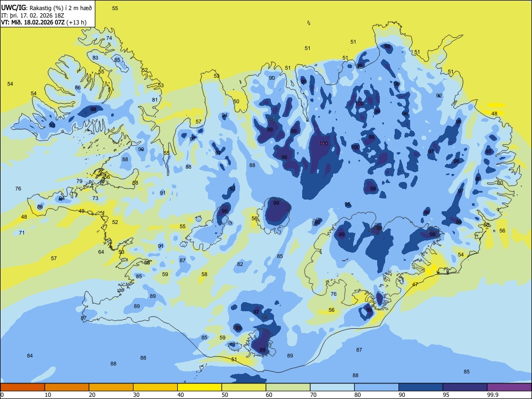Select 'Rakastig (%) í 2 m hæð' header text
532x399 pixels.
(61, 8)
